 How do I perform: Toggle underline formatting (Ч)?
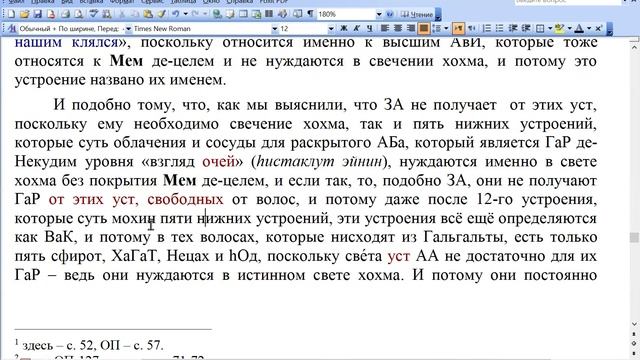[369, 28]
